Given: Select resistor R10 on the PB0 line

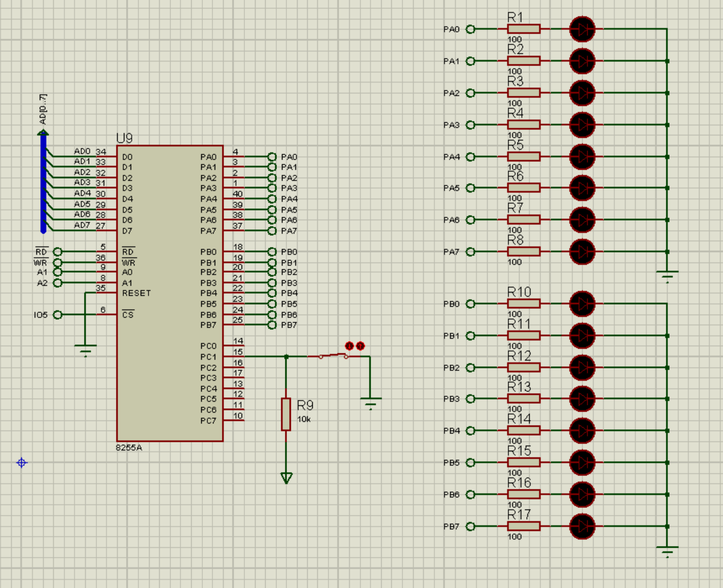Looking at the screenshot, I should pos(523,304).
